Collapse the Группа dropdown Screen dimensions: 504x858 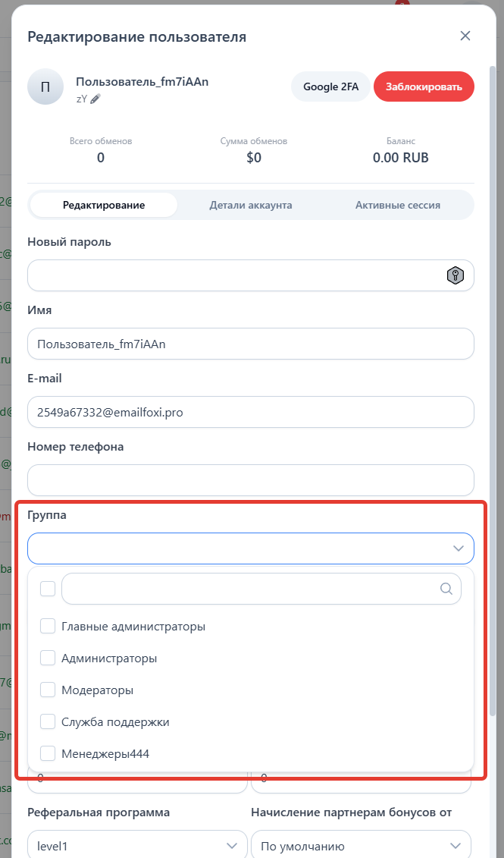(458, 548)
